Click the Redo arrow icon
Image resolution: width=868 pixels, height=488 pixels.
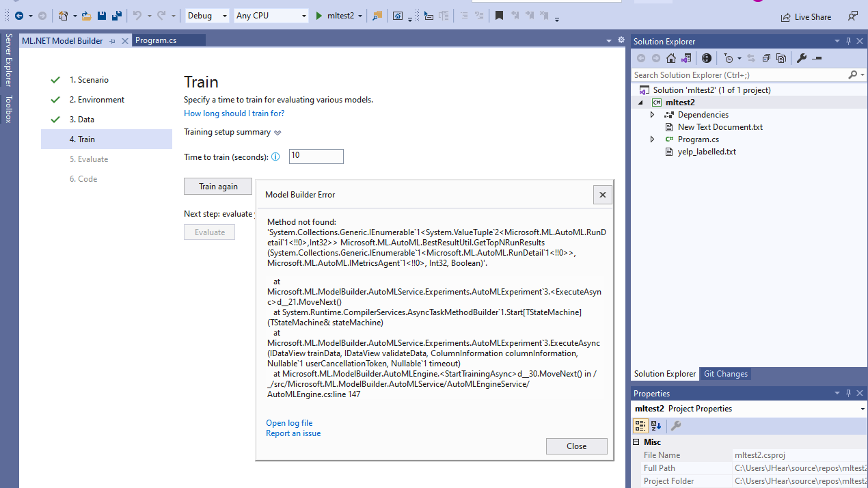[x=161, y=16]
